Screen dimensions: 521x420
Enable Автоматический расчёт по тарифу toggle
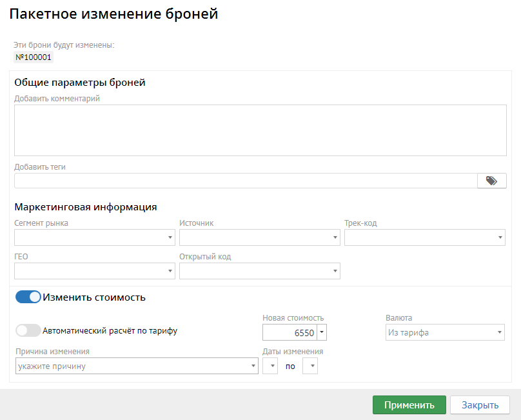[28, 330]
